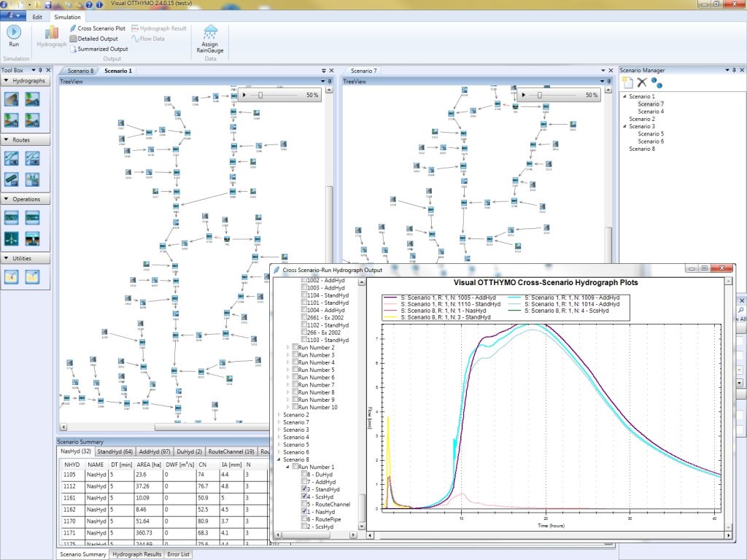Click play arrow beside Scenario 1 zoom slider
The image size is (747, 560).
(x=244, y=96)
